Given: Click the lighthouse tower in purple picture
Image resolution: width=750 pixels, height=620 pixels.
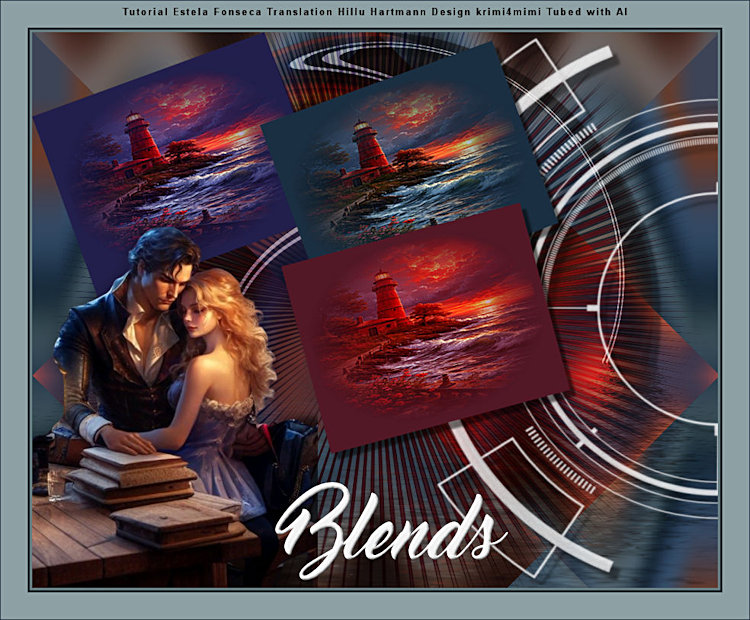Looking at the screenshot, I should [140, 138].
